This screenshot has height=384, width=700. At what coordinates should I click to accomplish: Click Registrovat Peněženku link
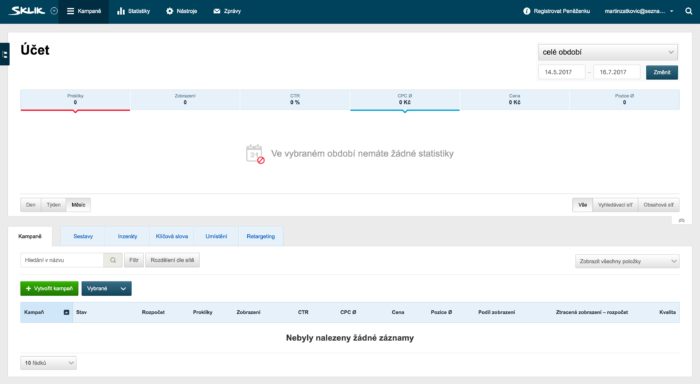pyautogui.click(x=562, y=11)
